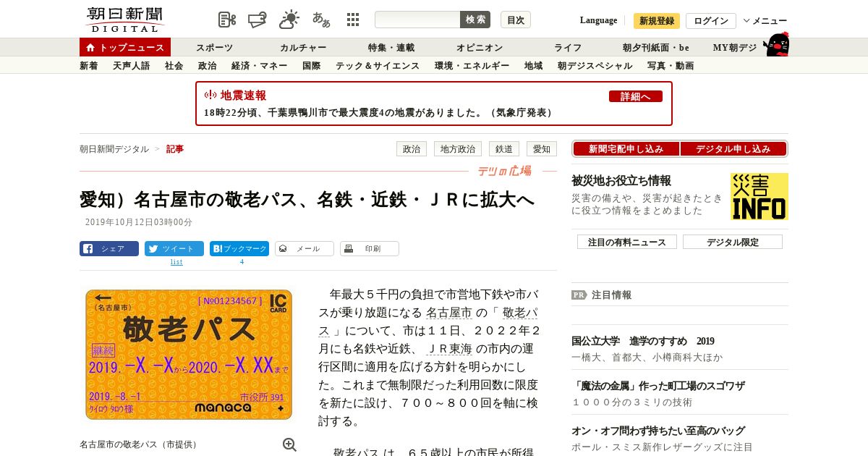The width and height of the screenshot is (868, 456).
Task: Click the 愛知 topic tag
Action: [x=542, y=149]
